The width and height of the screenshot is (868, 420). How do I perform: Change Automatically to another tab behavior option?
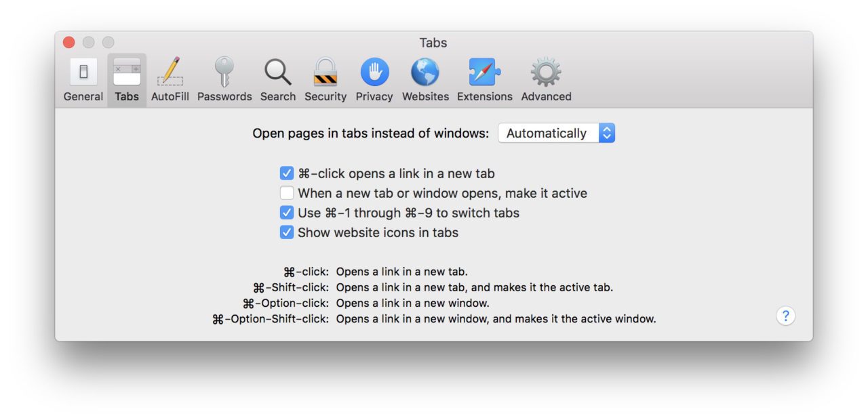(556, 133)
